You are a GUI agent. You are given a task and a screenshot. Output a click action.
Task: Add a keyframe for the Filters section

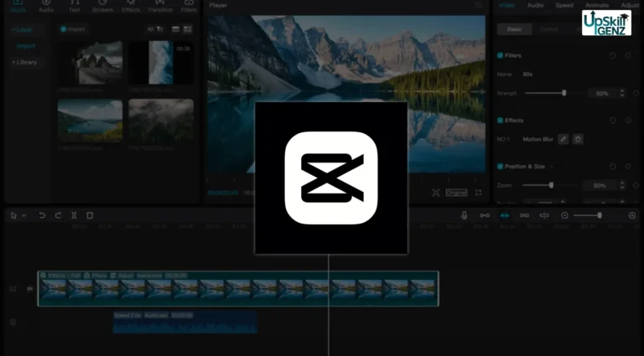[628, 55]
